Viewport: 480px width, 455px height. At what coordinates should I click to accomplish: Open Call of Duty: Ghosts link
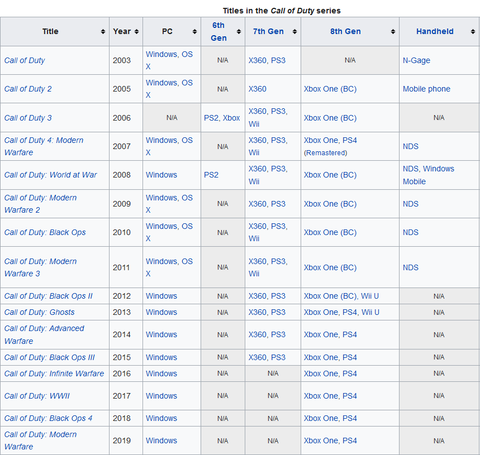(x=39, y=312)
